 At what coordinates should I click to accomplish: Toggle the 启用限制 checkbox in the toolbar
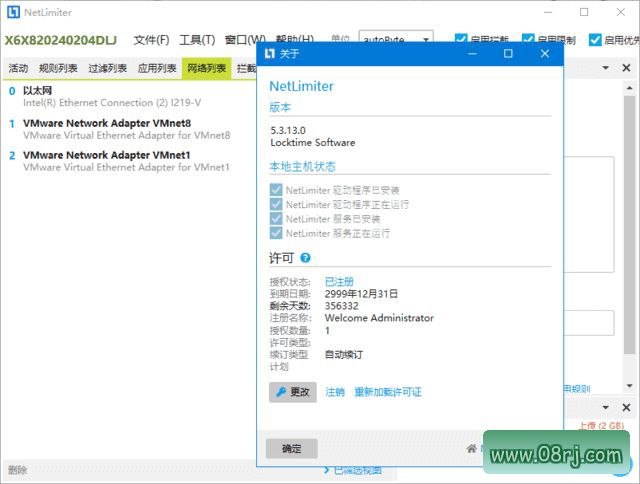point(528,40)
